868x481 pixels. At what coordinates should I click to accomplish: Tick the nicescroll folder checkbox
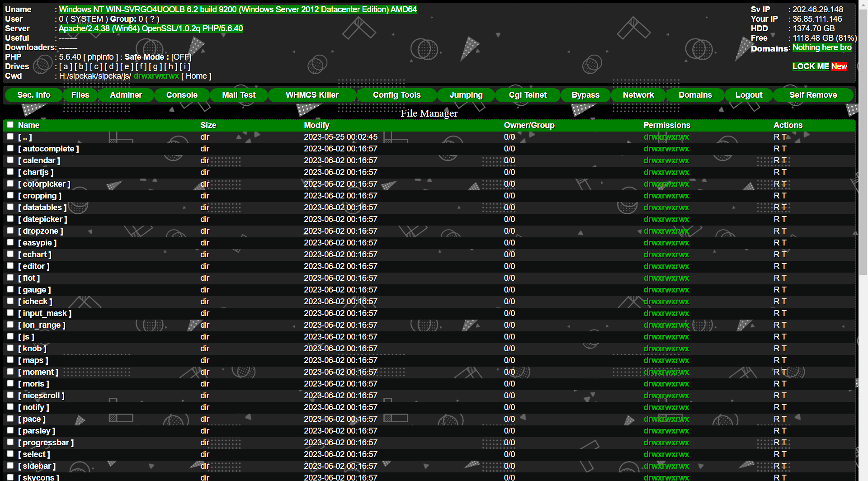point(10,395)
